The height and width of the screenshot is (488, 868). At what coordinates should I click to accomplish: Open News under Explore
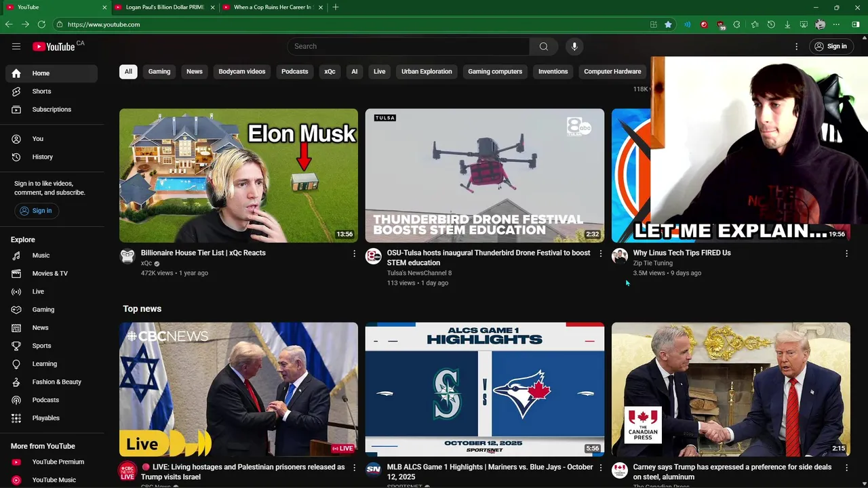[52, 327]
